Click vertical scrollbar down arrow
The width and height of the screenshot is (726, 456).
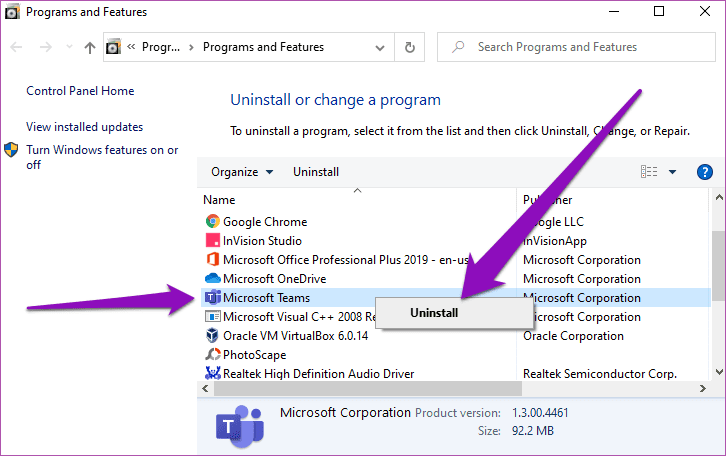point(719,371)
